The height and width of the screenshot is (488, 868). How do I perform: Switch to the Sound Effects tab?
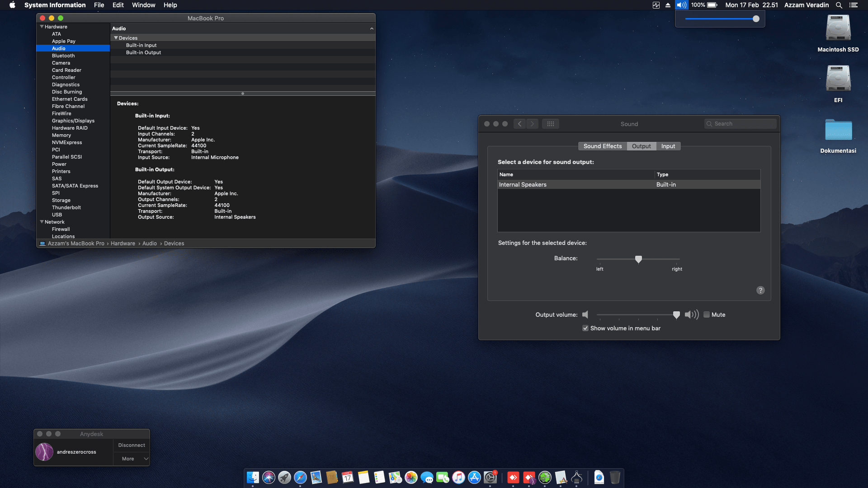click(602, 146)
